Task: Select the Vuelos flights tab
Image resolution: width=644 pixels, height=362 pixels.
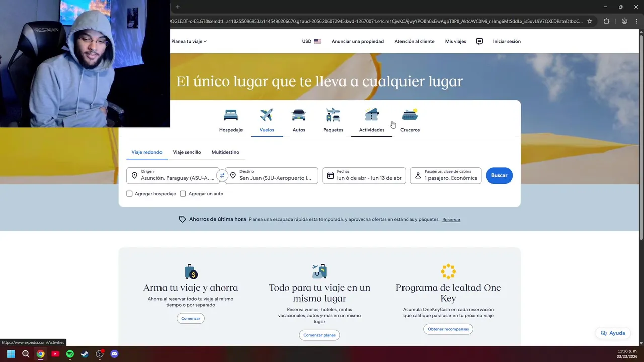Action: [267, 120]
